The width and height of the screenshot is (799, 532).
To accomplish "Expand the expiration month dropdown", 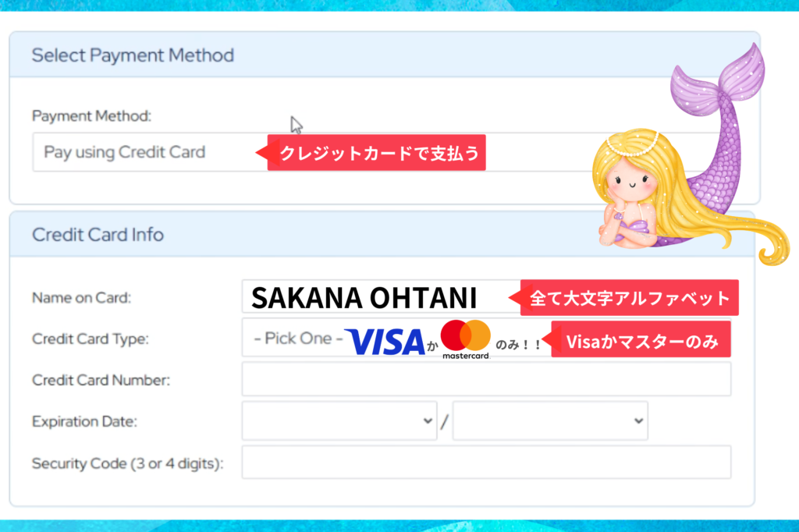I will (339, 421).
